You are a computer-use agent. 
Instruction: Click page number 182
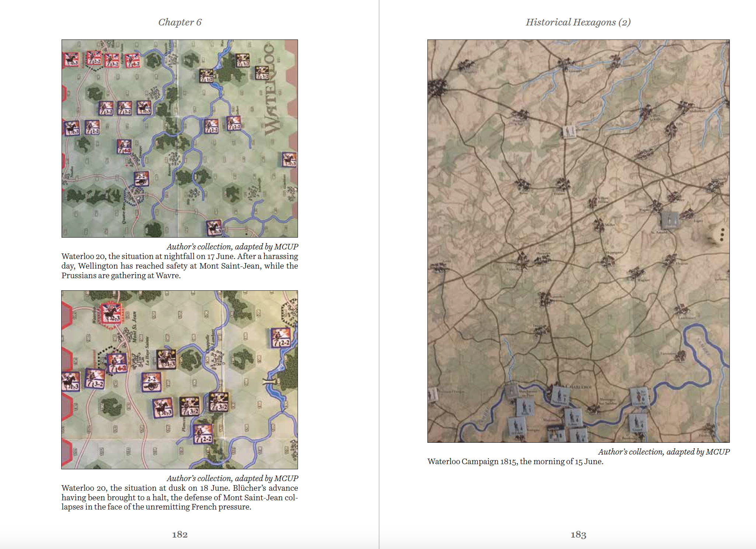coord(180,534)
